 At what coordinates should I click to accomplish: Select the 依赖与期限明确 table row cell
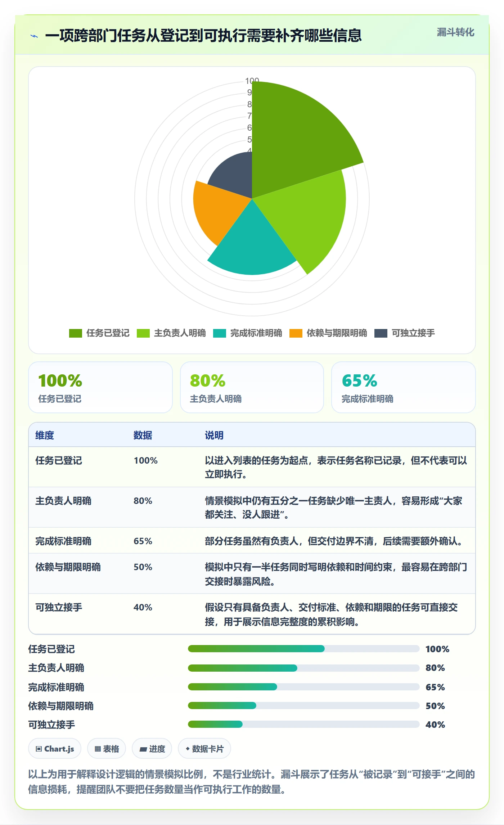tap(68, 567)
